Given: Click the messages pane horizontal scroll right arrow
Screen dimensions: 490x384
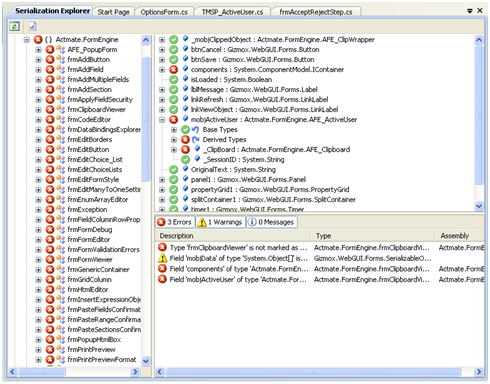Looking at the screenshot, I should [x=479, y=372].
